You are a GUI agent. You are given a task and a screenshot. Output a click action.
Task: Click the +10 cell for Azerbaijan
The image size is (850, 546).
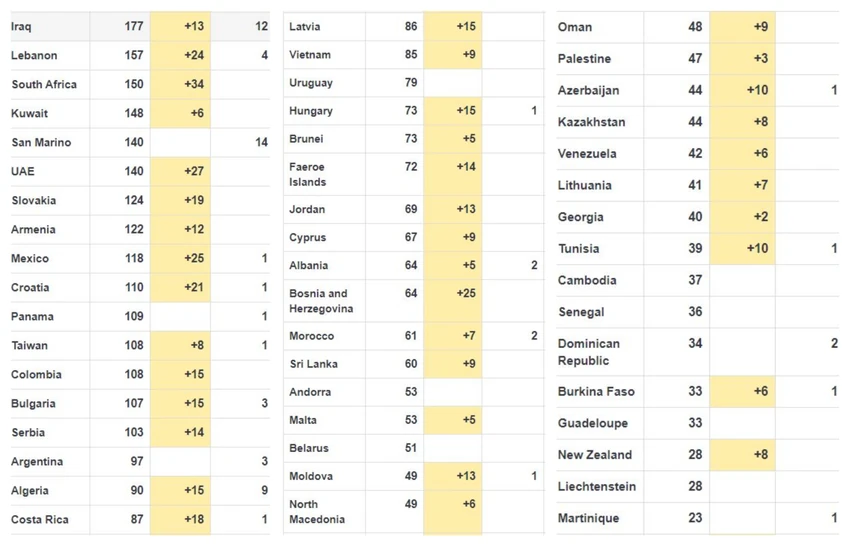742,90
